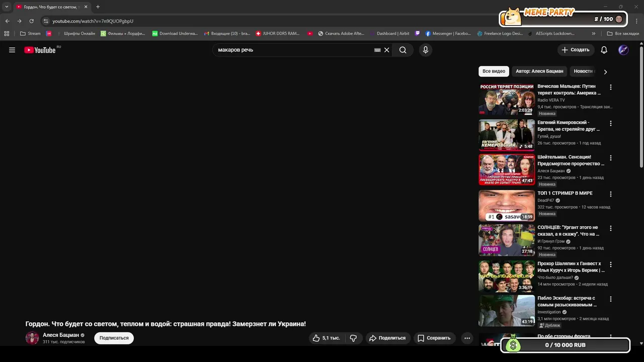This screenshot has width=644, height=362.
Task: Open the YouTube guide hamburger menu
Action: (x=12, y=50)
